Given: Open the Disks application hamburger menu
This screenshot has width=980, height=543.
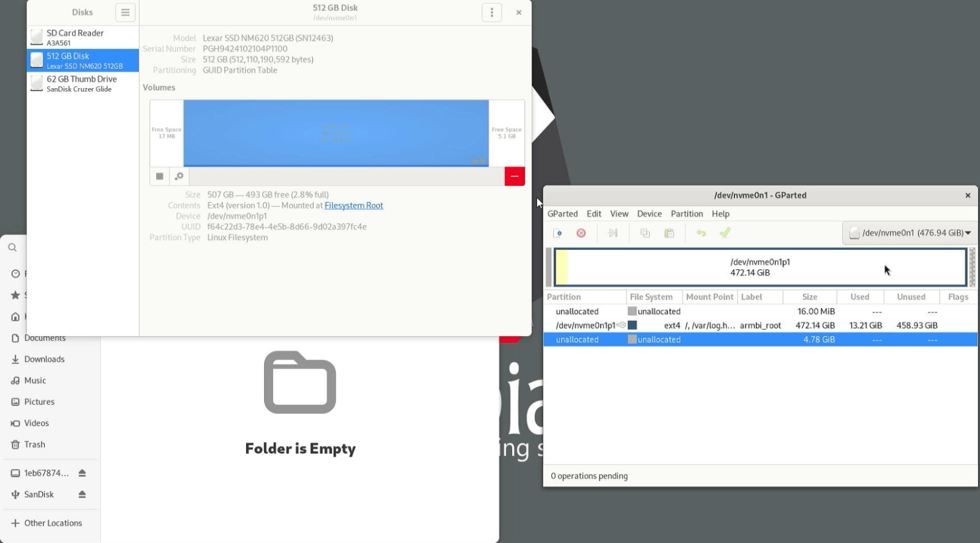Looking at the screenshot, I should coord(125,12).
